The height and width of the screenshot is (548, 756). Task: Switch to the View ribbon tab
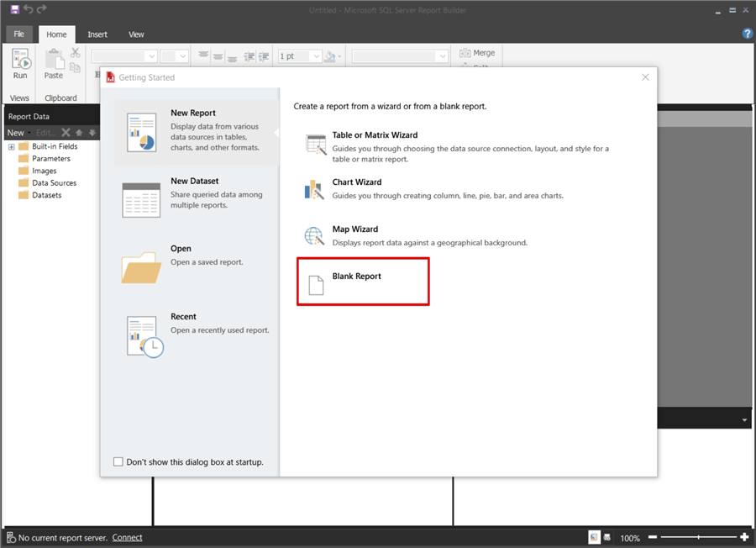[136, 34]
